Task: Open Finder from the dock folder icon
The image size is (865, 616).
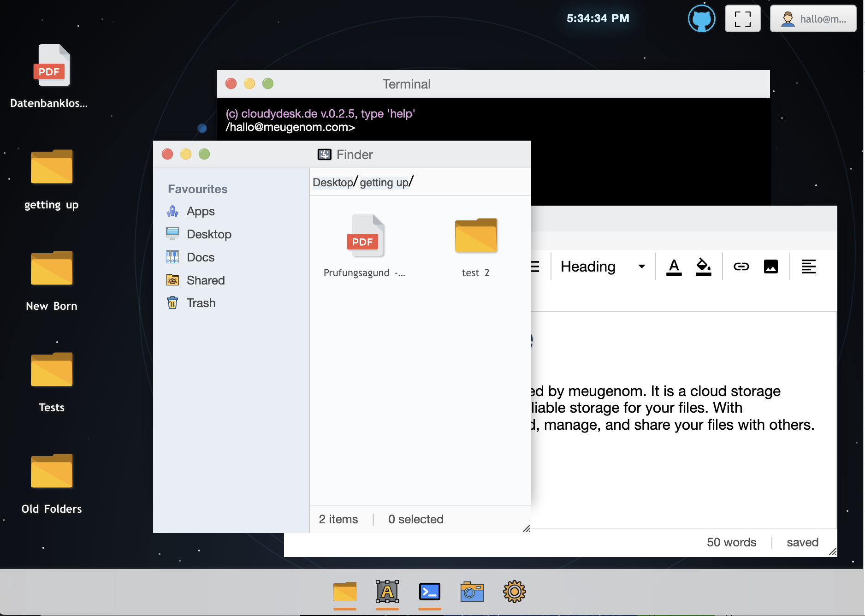Action: [345, 592]
